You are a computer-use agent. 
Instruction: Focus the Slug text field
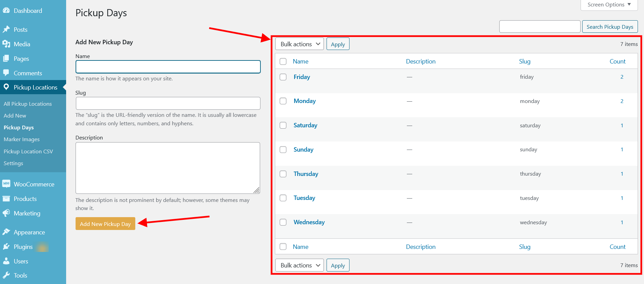168,103
